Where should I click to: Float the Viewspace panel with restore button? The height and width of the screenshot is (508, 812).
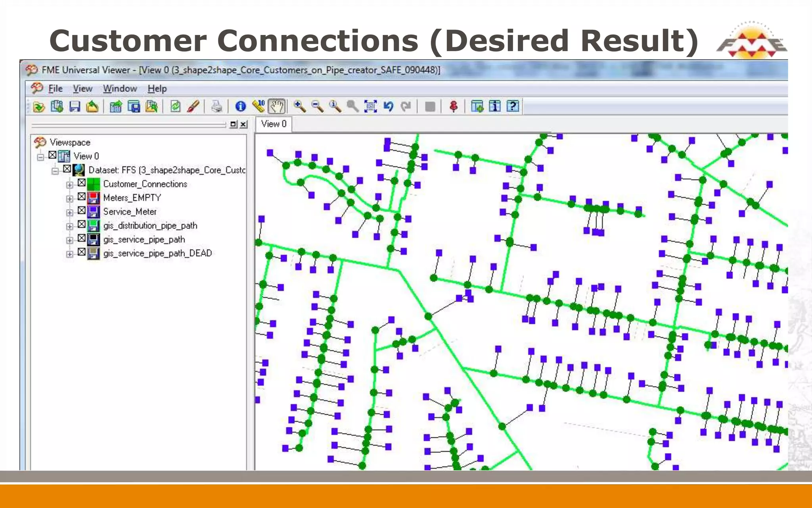[x=233, y=124]
